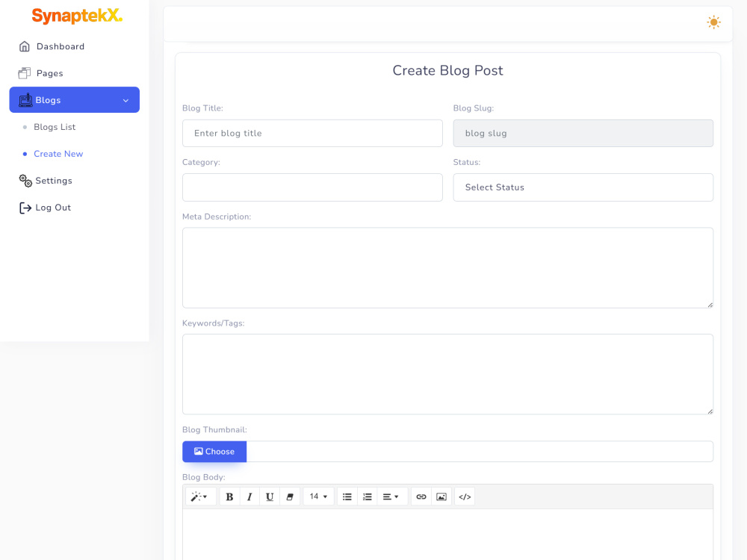This screenshot has width=747, height=560.
Task: Click the Status: label
Action: click(467, 162)
